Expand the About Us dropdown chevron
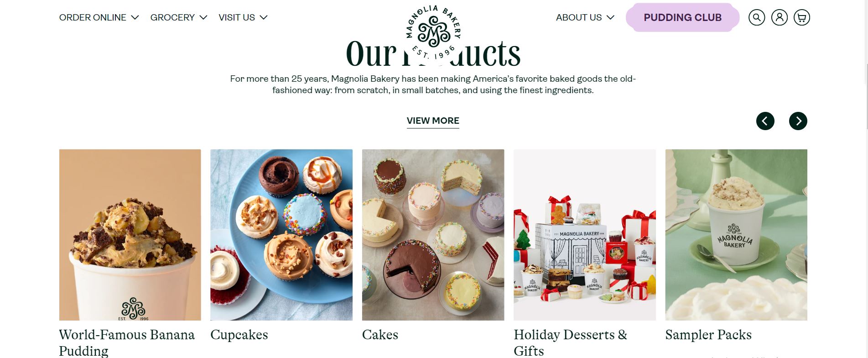 click(611, 17)
